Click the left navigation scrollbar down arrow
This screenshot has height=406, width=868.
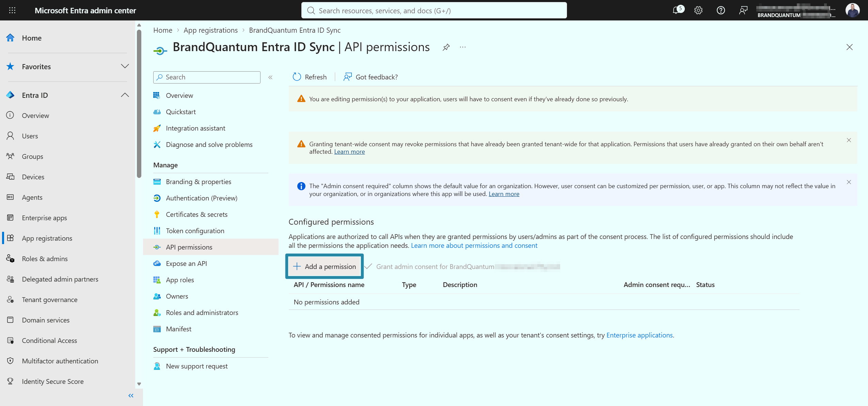pos(139,384)
